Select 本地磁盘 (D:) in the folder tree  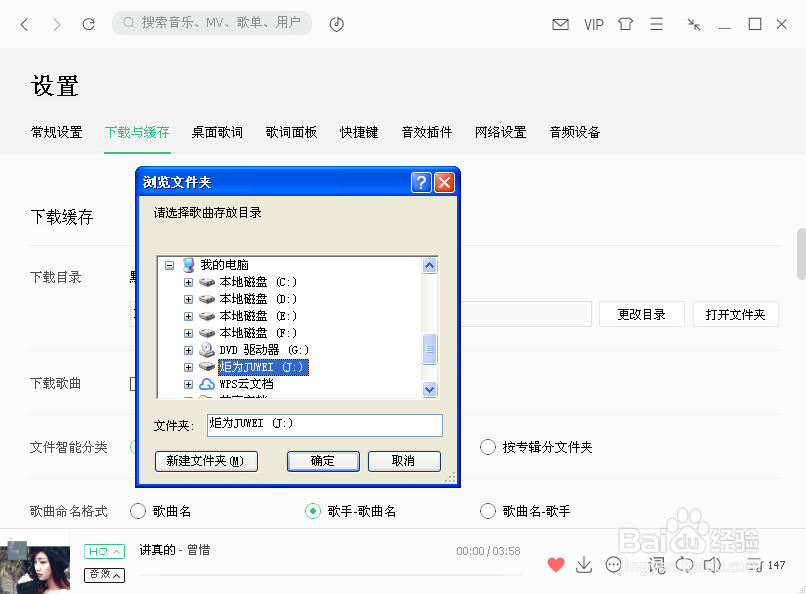click(258, 299)
